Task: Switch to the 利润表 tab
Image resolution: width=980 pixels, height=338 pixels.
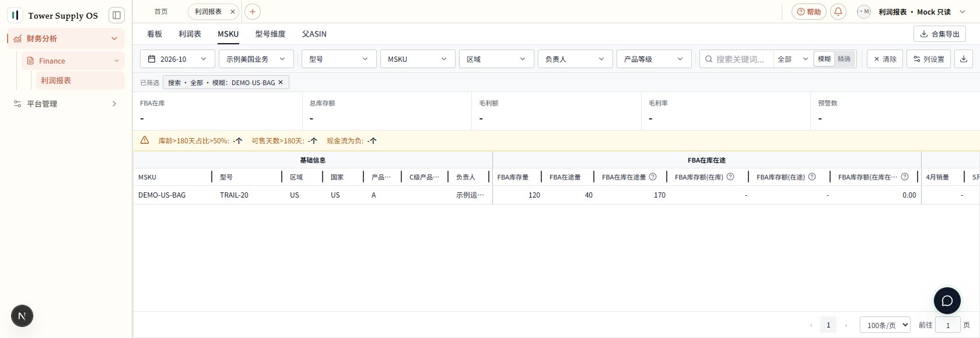Action: point(190,34)
